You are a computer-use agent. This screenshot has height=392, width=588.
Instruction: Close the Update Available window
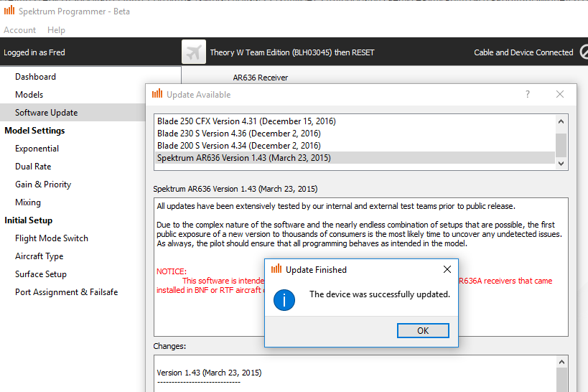560,94
